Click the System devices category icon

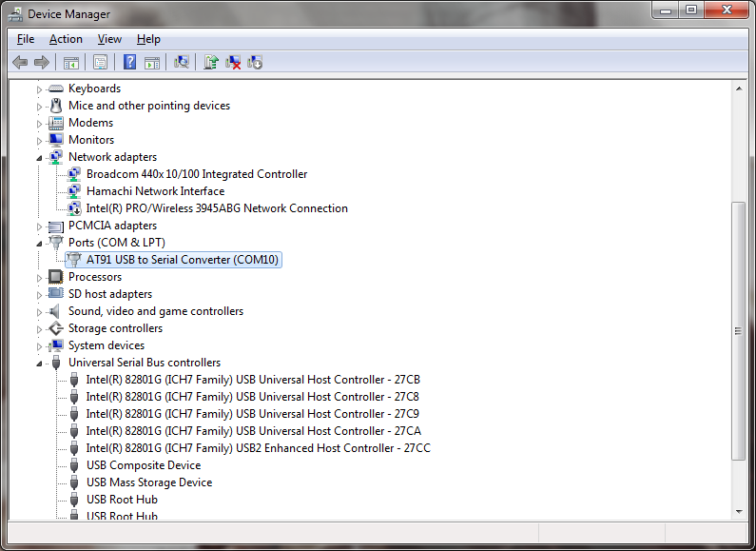(56, 345)
